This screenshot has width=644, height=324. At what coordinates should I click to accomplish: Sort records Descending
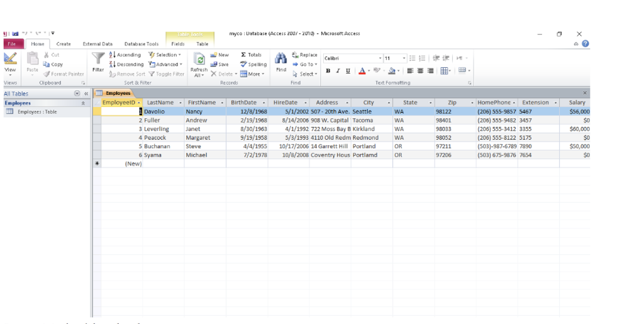(126, 64)
